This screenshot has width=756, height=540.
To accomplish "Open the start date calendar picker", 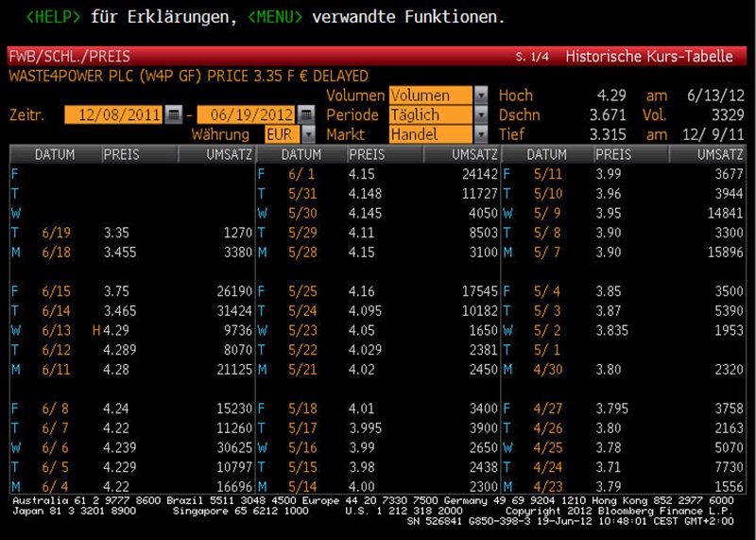I will click(173, 115).
